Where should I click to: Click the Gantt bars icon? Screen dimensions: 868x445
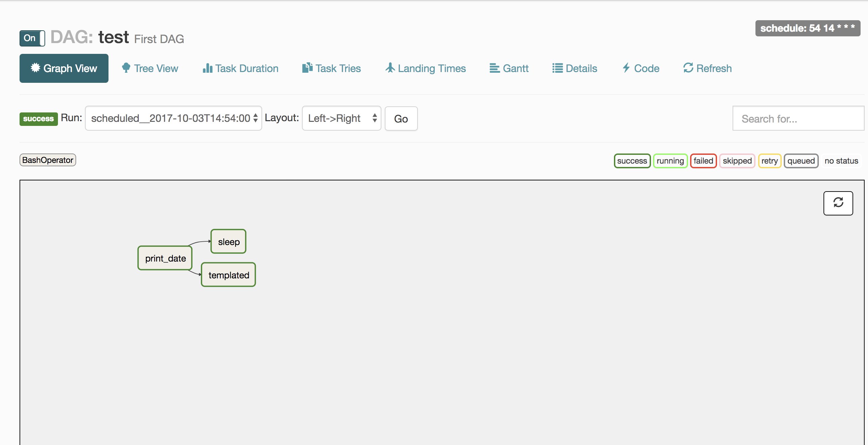(x=494, y=68)
